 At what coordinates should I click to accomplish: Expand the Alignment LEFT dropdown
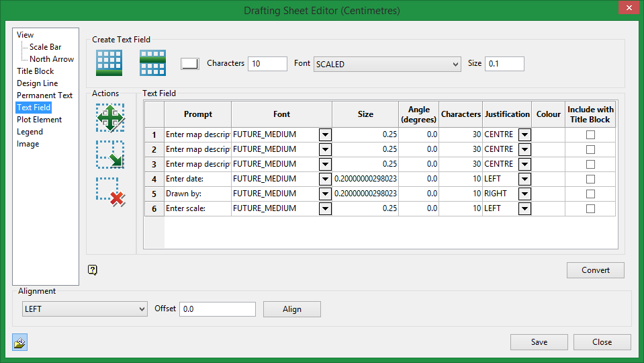pyautogui.click(x=84, y=309)
